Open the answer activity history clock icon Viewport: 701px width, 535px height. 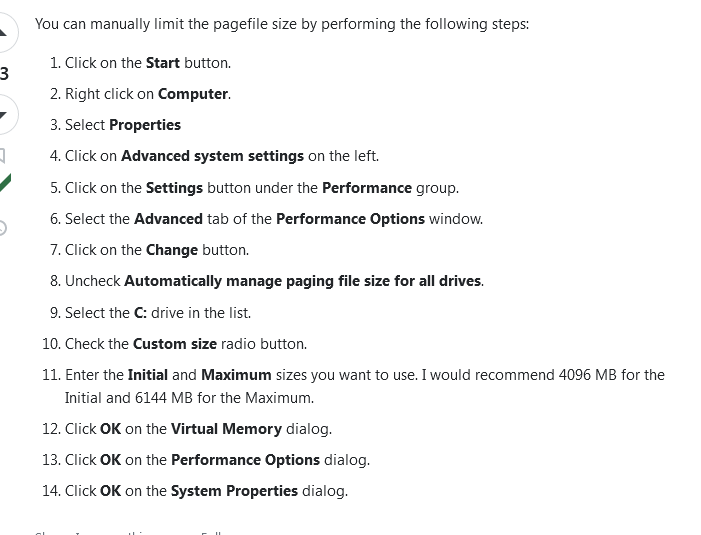(3, 228)
